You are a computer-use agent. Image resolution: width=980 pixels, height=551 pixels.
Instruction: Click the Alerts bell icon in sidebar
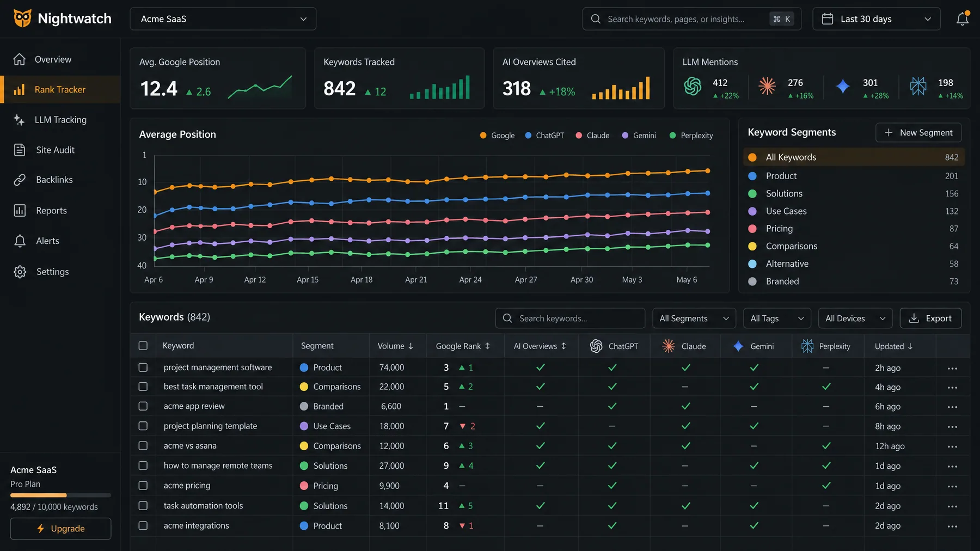(x=20, y=241)
